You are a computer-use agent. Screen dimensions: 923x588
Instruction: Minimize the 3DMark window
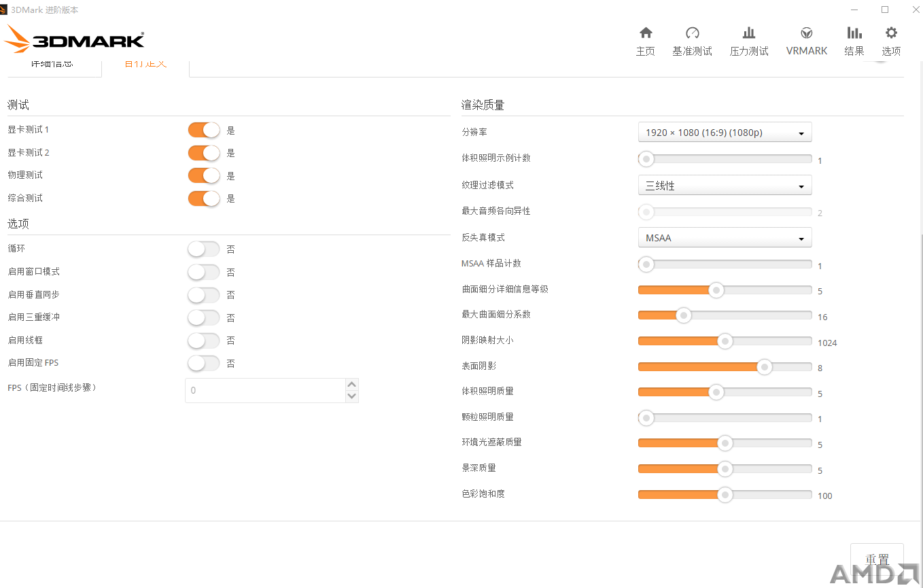click(854, 10)
